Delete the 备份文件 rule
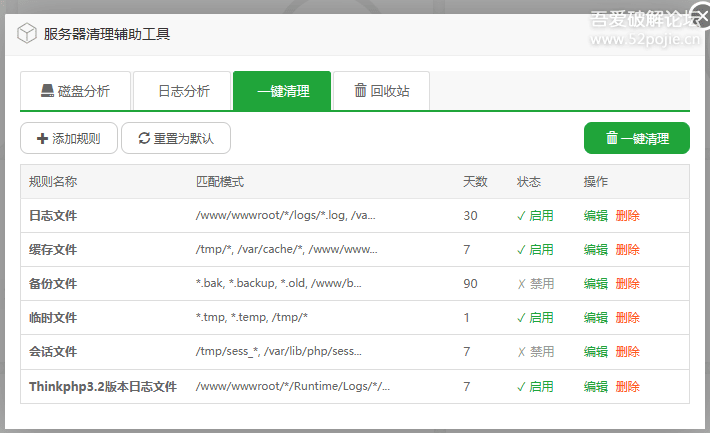 (628, 284)
